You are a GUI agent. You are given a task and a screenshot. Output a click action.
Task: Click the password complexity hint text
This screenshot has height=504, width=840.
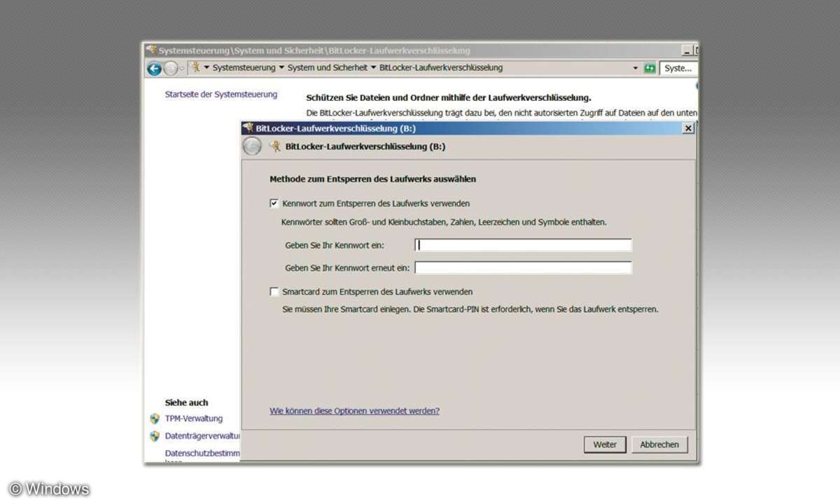coord(444,222)
